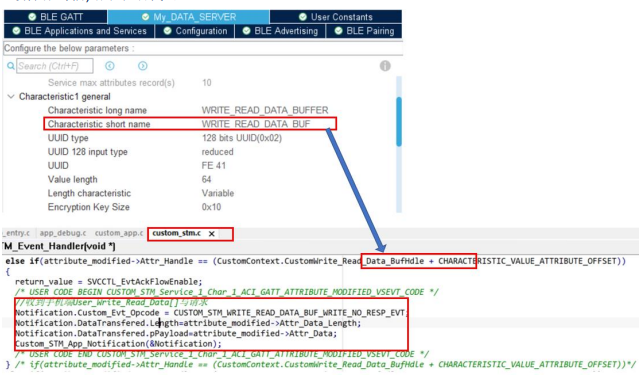The width and height of the screenshot is (640, 375).
Task: Close the custom_stm.c editor tab
Action: [211, 234]
